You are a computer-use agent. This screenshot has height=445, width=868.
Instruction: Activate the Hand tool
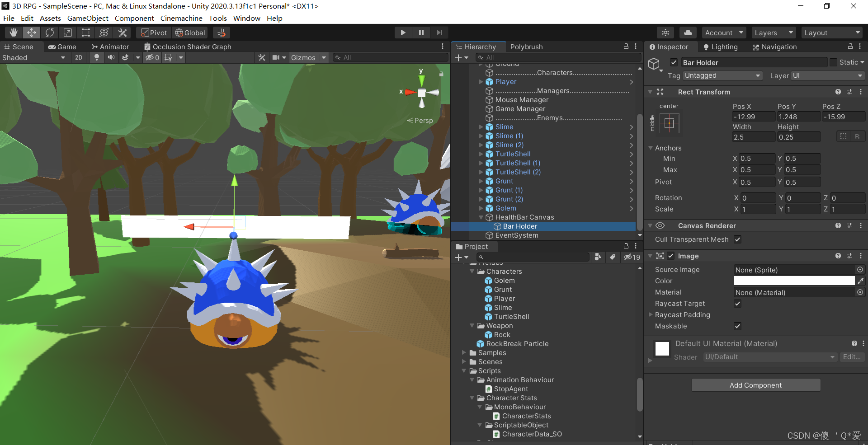(x=14, y=32)
